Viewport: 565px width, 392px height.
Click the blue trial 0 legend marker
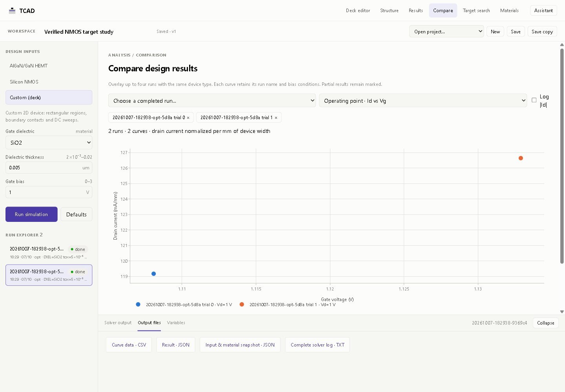click(138, 305)
